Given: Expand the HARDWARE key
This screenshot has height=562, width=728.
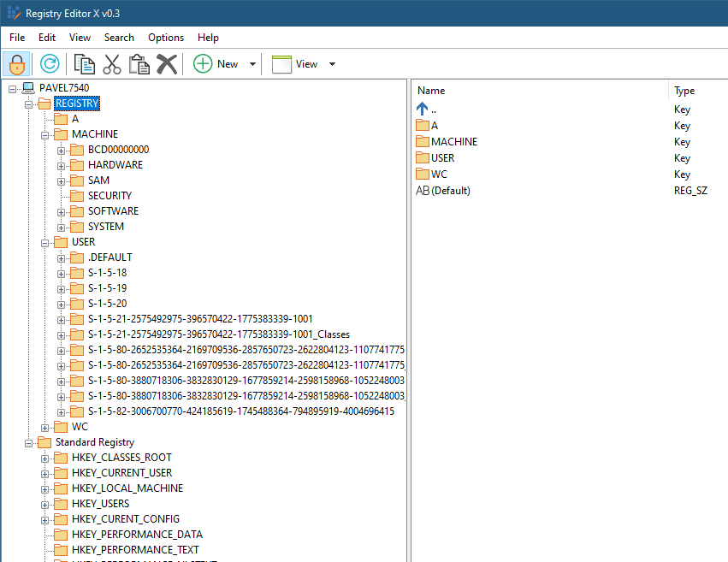Looking at the screenshot, I should click(x=61, y=166).
